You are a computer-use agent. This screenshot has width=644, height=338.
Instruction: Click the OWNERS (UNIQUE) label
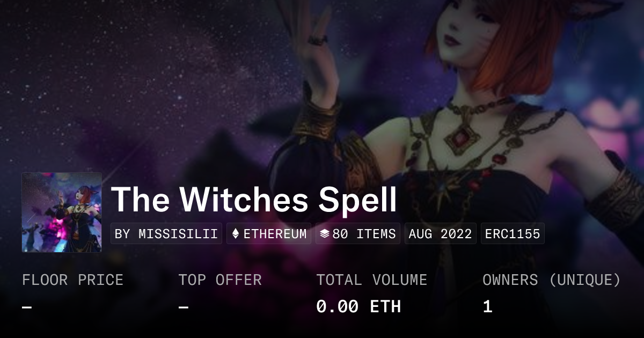point(552,280)
